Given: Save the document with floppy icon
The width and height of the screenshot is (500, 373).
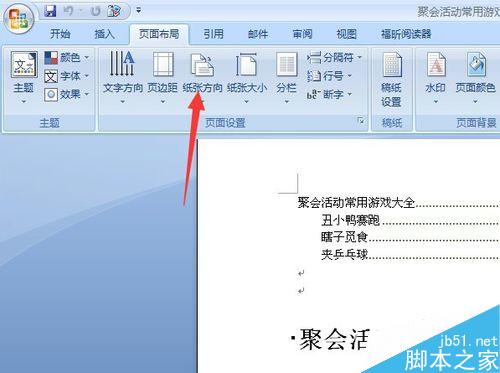Looking at the screenshot, I should click(x=50, y=11).
